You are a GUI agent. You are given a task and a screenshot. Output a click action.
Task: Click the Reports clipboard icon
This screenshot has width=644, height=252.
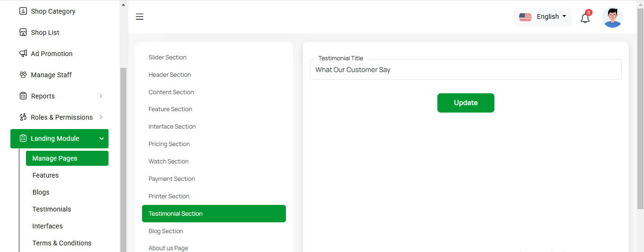(23, 96)
